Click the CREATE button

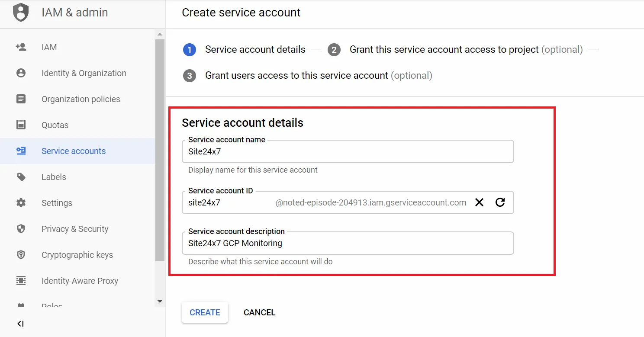click(205, 312)
